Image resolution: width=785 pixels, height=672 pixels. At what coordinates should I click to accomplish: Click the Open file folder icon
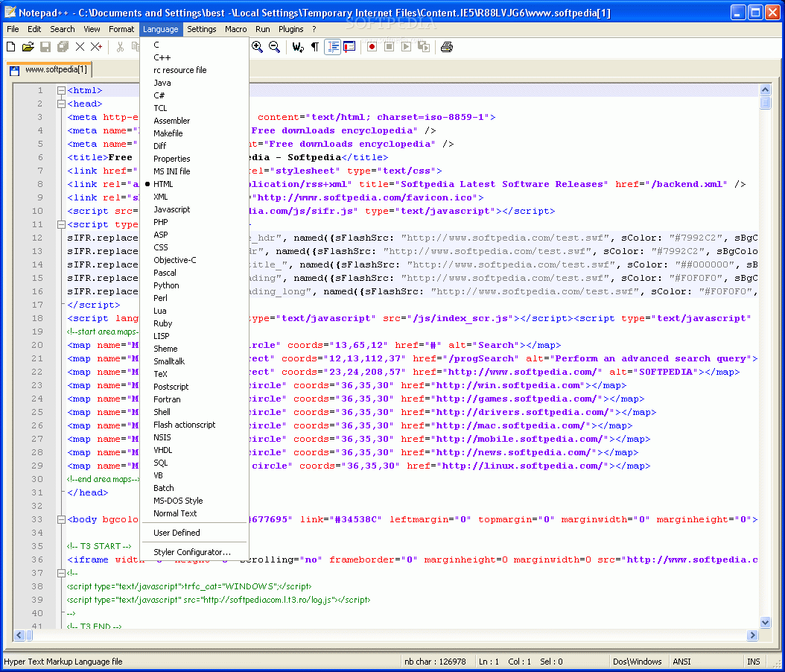click(x=28, y=47)
